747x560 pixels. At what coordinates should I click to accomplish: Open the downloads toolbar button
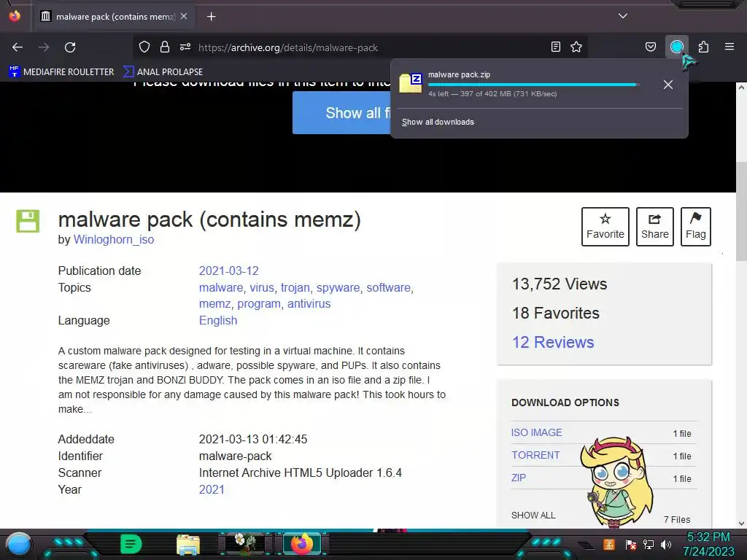677,47
